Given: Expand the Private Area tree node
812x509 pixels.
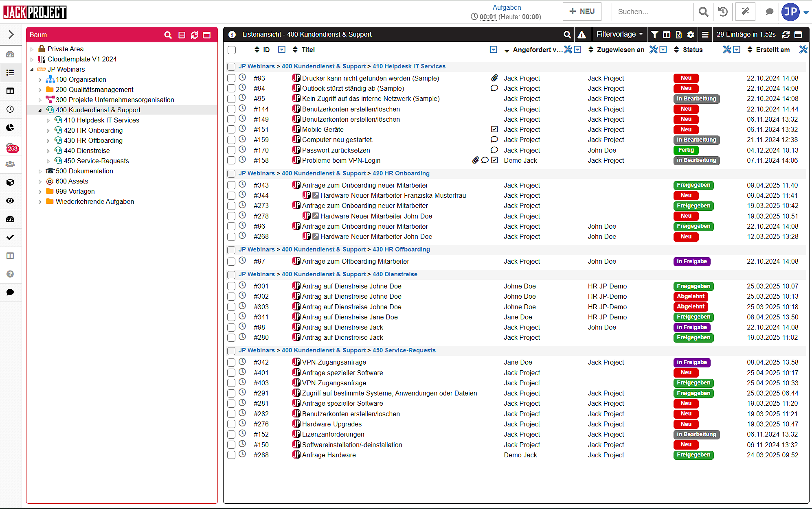Looking at the screenshot, I should click(x=32, y=49).
